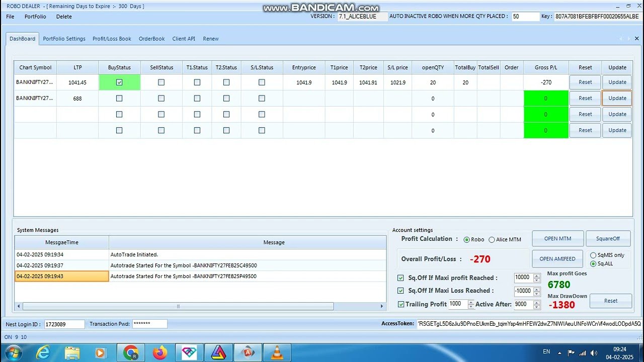Screen dimensions: 644x362
Task: Click the SquareOff button
Action: 608,239
